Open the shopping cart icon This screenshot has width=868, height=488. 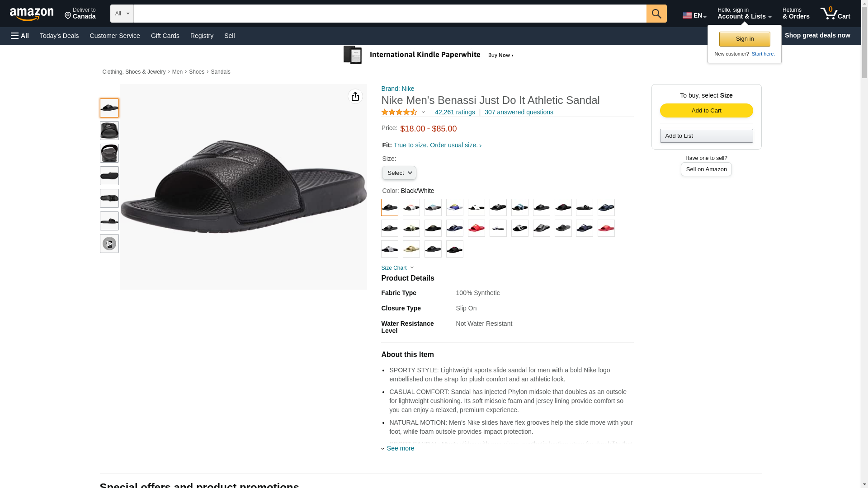pos(835,14)
